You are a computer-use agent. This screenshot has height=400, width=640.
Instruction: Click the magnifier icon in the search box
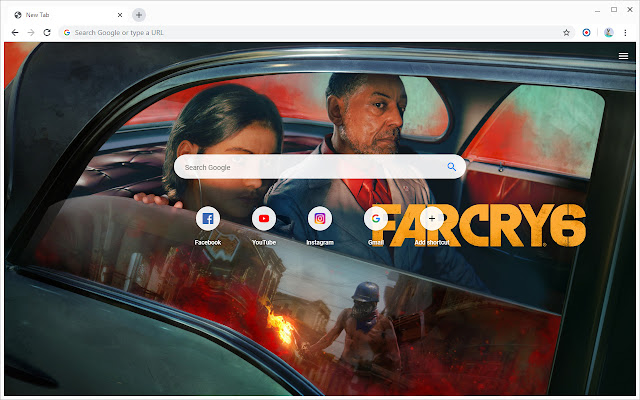point(451,167)
